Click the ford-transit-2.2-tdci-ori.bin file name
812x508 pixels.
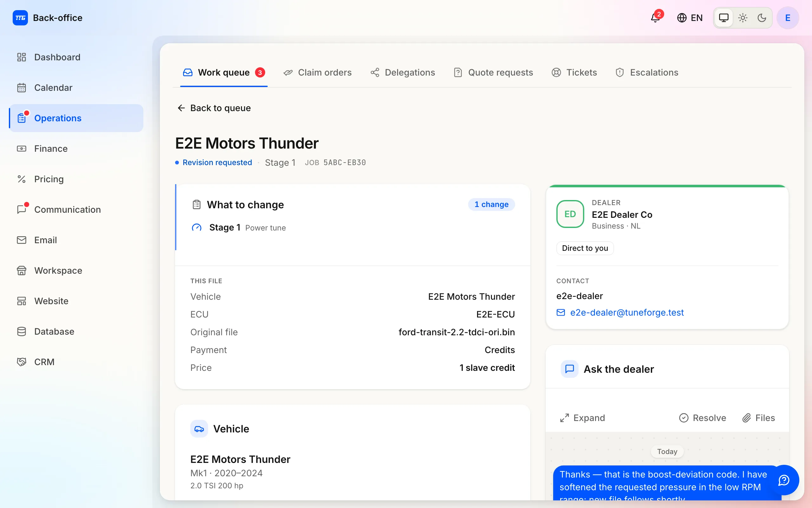[x=456, y=332]
